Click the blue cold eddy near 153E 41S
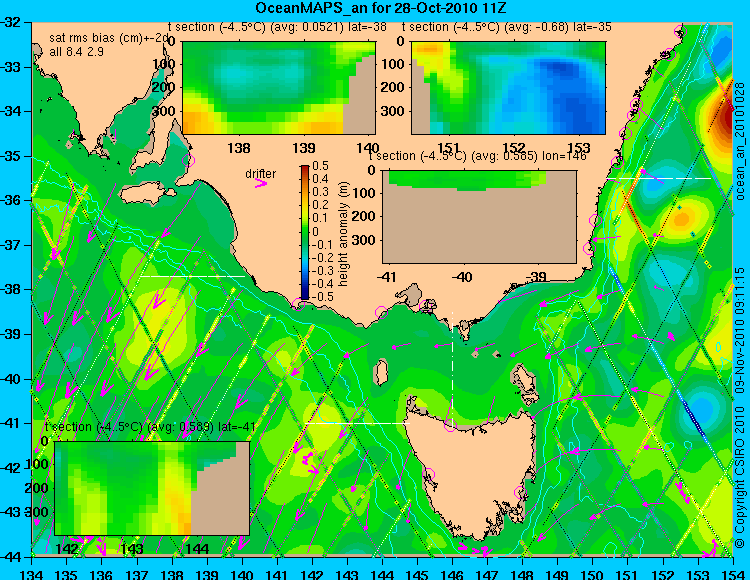The width and height of the screenshot is (750, 580). pyautogui.click(x=702, y=409)
